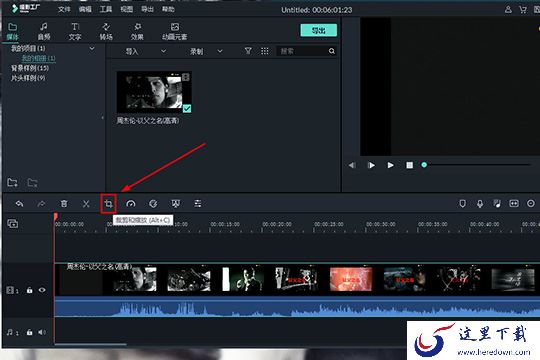Click the timeline horizontal scrollbar
The width and height of the screenshot is (540, 360).
coord(90,344)
